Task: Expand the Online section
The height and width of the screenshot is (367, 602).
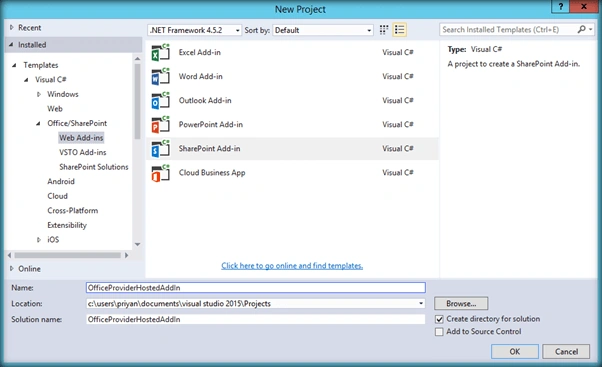Action: pyautogui.click(x=12, y=269)
